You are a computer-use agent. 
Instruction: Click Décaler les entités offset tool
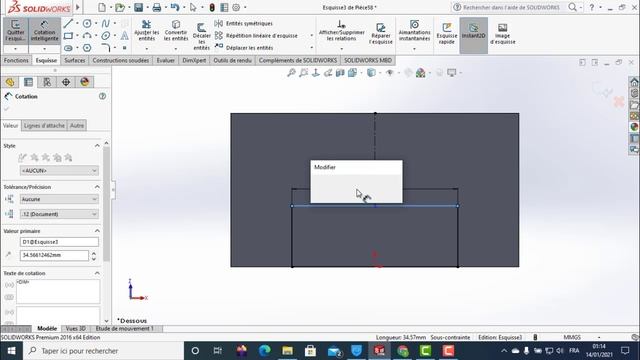[x=202, y=36]
